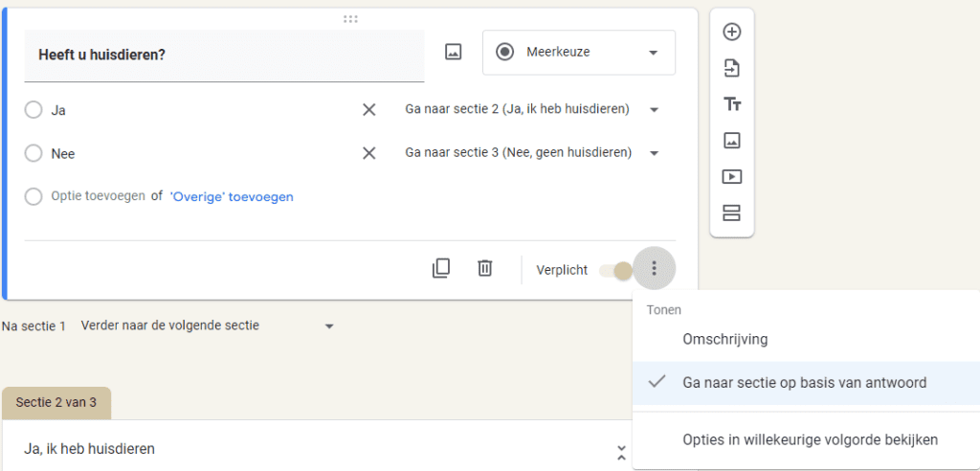Add a new question with plus icon
The width and height of the screenshot is (980, 471).
[x=731, y=32]
